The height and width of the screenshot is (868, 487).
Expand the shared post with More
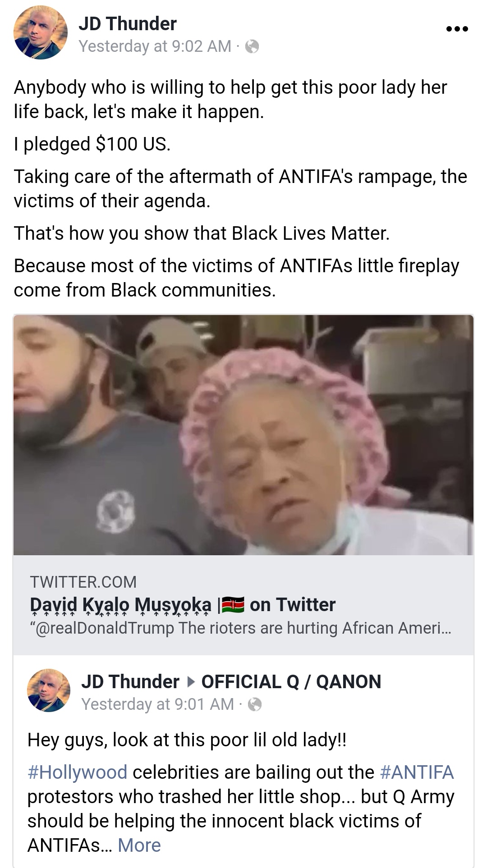click(x=139, y=845)
